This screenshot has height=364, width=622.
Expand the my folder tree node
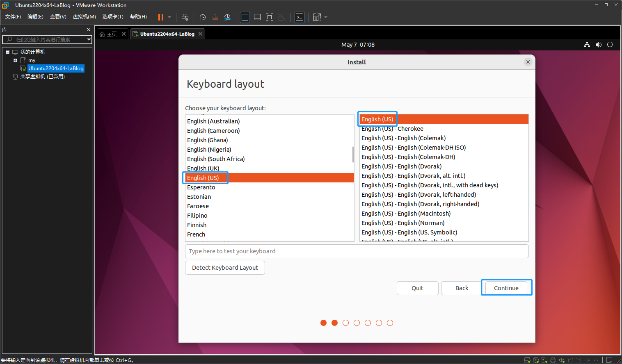click(15, 60)
